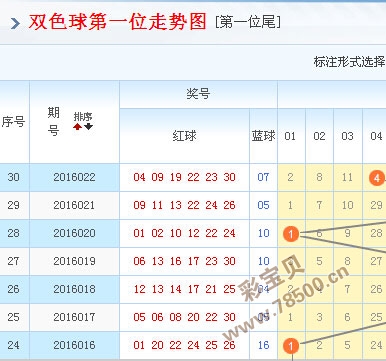The image size is (386, 361).
Task: Click sequence number 30
Action: pos(13,177)
